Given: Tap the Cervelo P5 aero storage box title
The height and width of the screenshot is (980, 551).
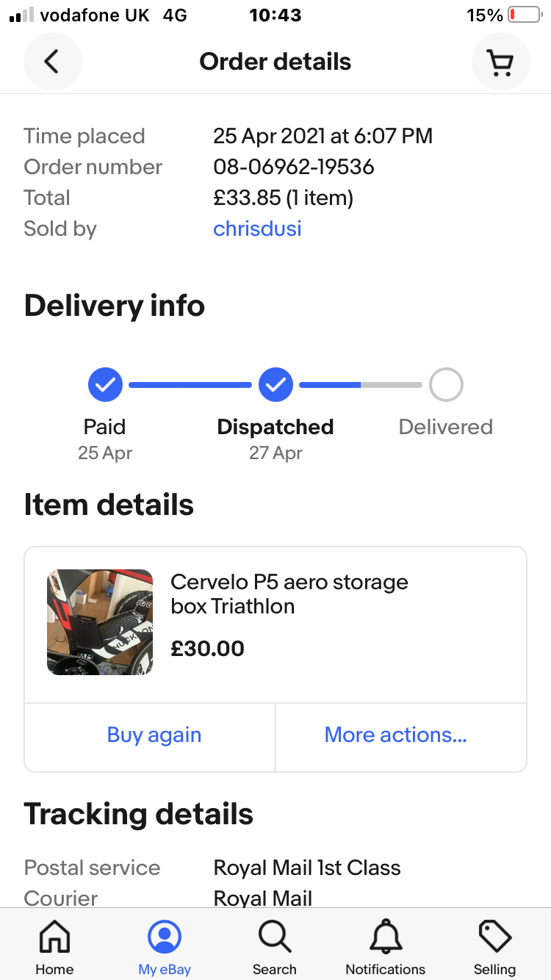Looking at the screenshot, I should 289,594.
